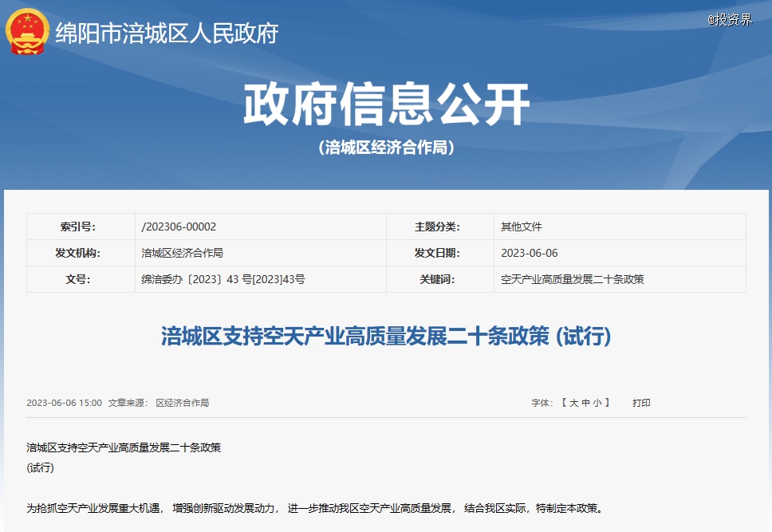Set font size to 小

(598, 403)
